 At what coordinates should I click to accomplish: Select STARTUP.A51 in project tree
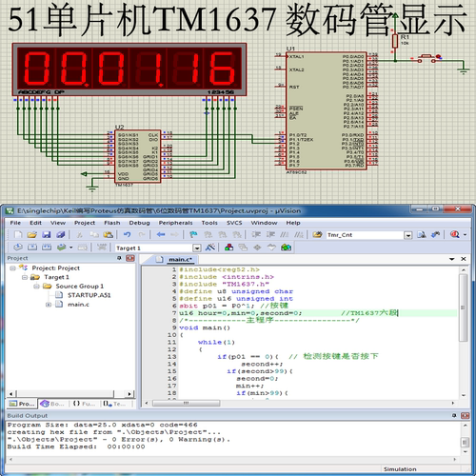[x=89, y=295]
